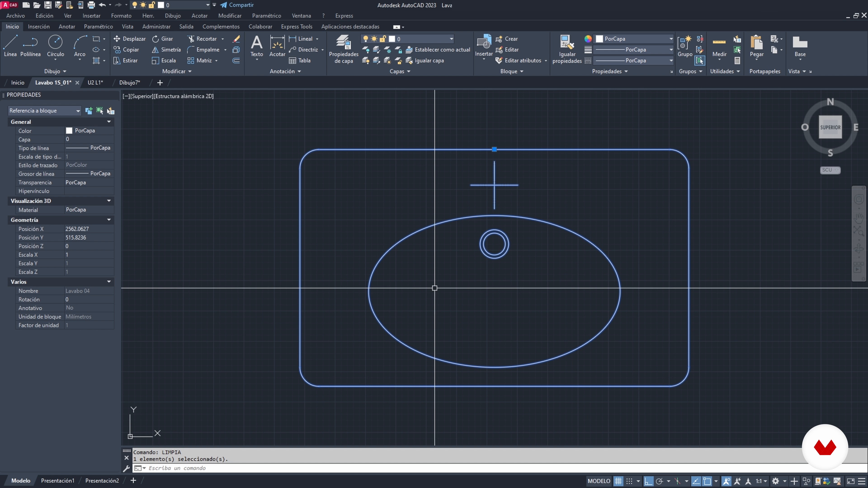The image size is (868, 488).
Task: Collapse the Geometría section
Action: click(x=109, y=220)
